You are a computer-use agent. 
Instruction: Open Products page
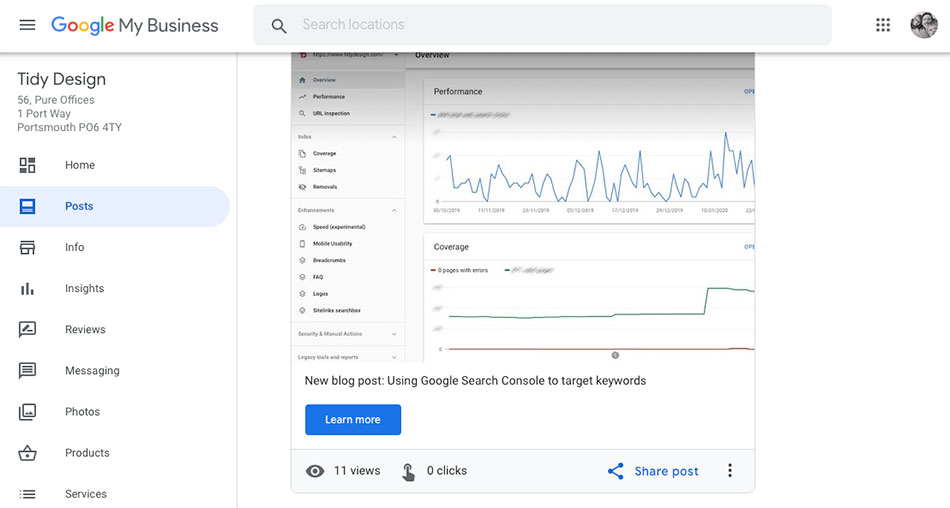pyautogui.click(x=87, y=453)
